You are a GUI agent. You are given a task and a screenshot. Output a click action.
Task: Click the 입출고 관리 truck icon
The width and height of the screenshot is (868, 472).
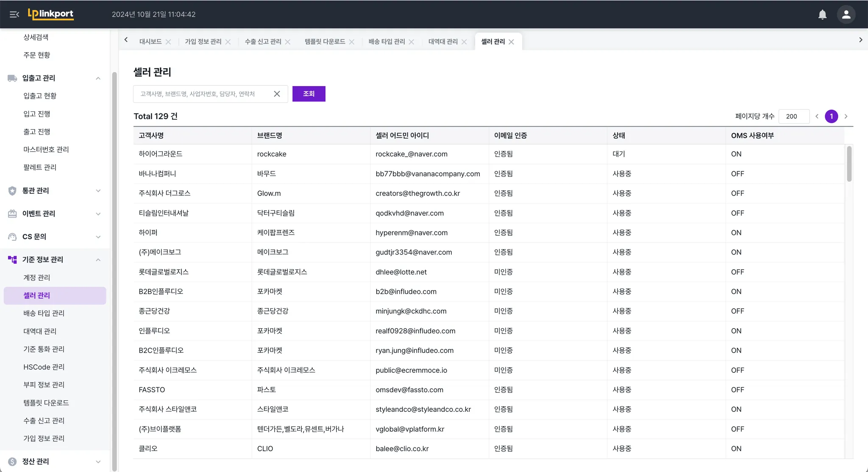(x=12, y=78)
